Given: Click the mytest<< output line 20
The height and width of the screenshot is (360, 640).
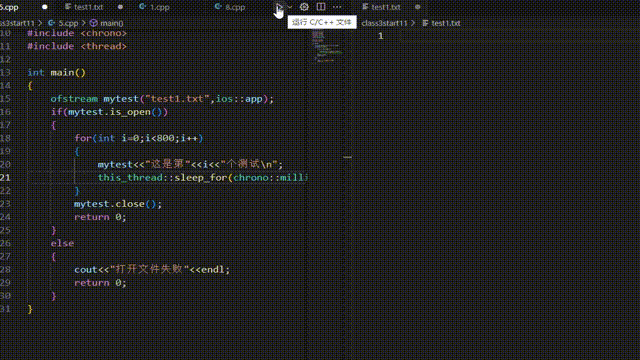Looking at the screenshot, I should (190, 164).
